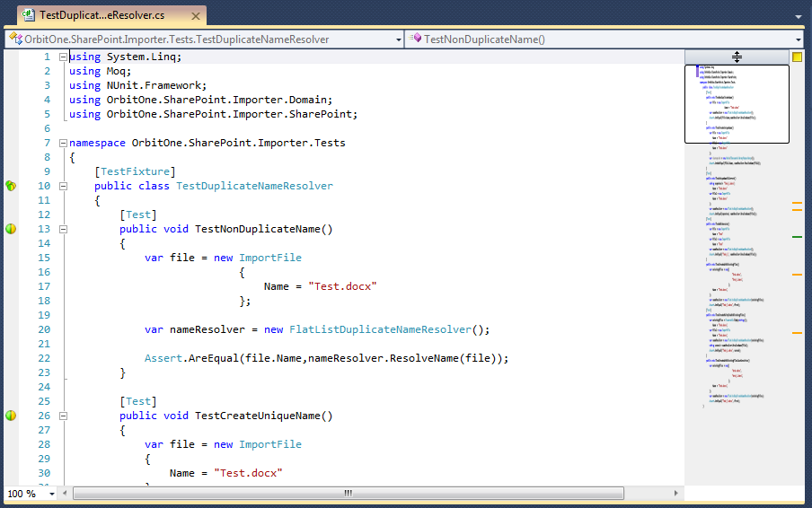
Task: Click the split-view handle above the code minimap
Action: 737,57
